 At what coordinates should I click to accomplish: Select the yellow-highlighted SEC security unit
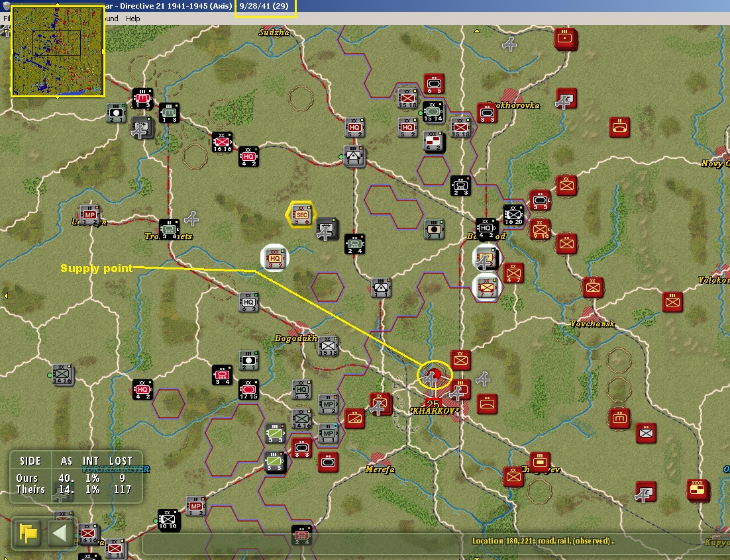coord(301,214)
